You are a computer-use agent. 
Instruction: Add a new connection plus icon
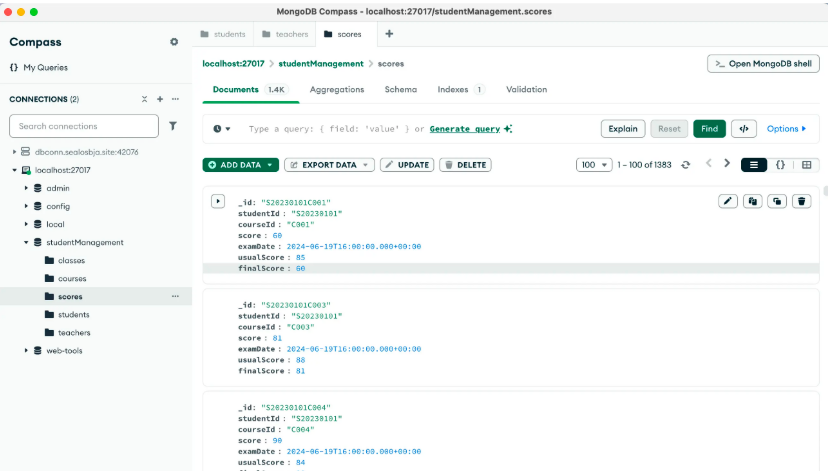click(x=160, y=99)
